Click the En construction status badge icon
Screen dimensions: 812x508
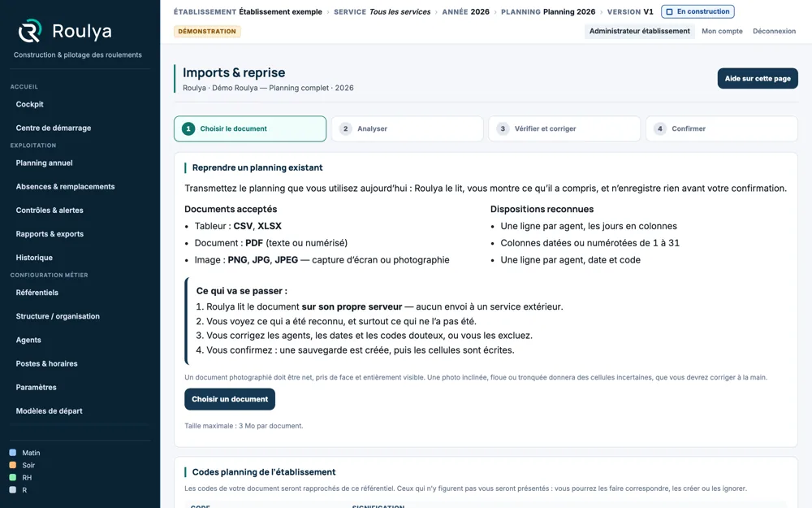pos(669,11)
